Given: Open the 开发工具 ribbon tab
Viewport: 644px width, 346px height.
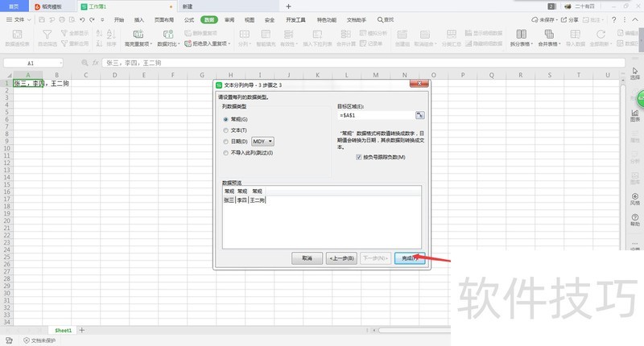Looking at the screenshot, I should pos(295,19).
